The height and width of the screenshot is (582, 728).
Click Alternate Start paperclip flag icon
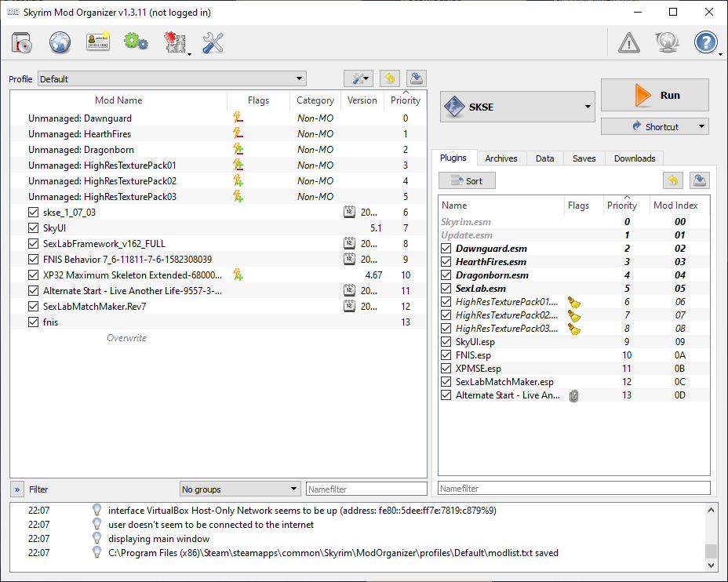574,396
